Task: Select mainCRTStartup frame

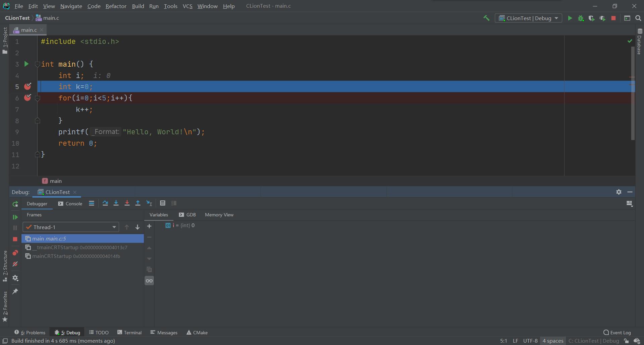Action: (83, 256)
